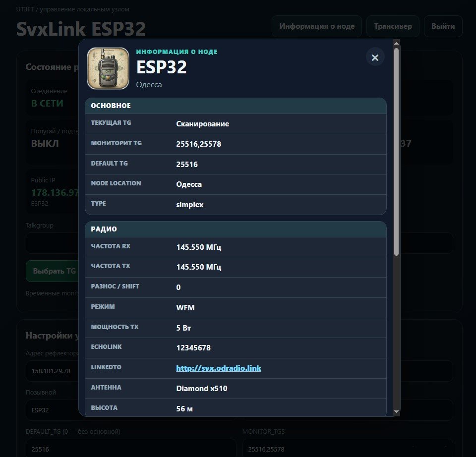The height and width of the screenshot is (457, 476).
Task: Close the node information dialog
Action: click(x=375, y=57)
